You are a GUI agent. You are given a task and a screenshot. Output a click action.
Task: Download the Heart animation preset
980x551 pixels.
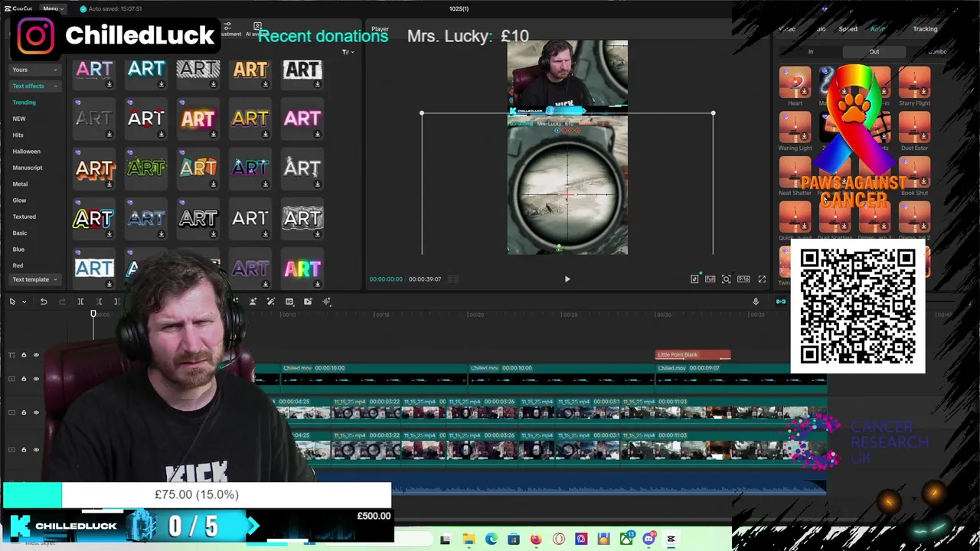[x=805, y=92]
